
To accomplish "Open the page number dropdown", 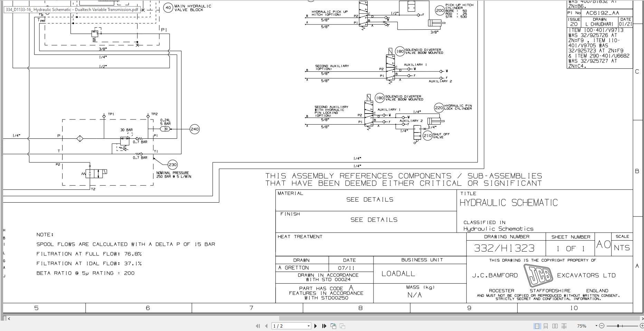I will tap(309, 326).
